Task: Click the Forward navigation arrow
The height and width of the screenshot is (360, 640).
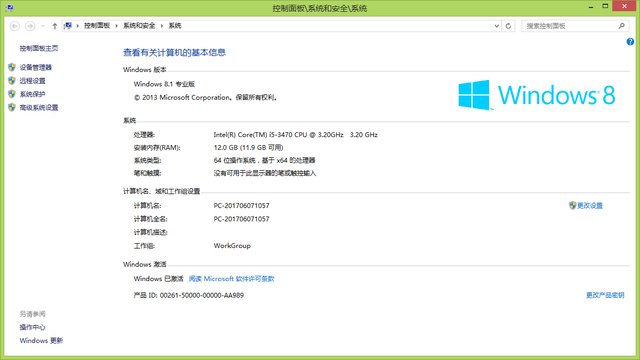Action: click(x=30, y=26)
